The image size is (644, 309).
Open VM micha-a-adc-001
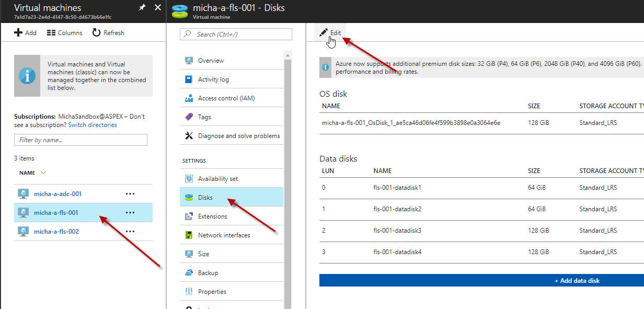[x=57, y=194]
